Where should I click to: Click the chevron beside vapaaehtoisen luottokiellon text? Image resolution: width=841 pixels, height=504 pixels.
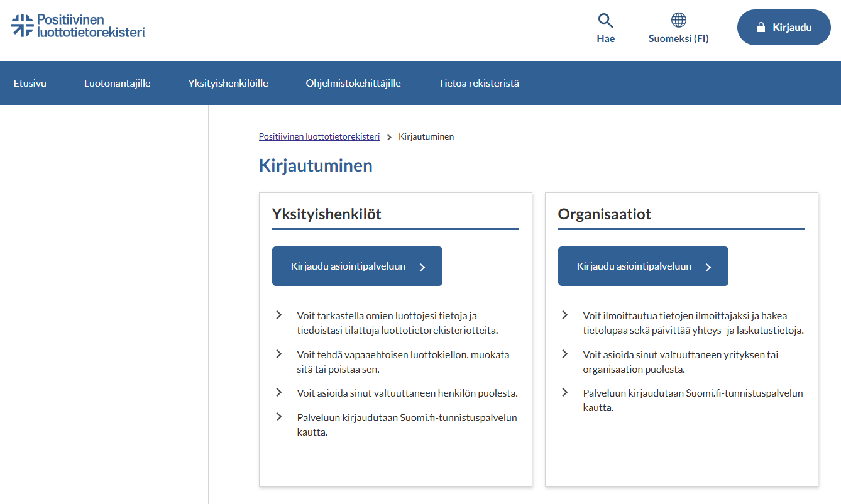point(279,353)
